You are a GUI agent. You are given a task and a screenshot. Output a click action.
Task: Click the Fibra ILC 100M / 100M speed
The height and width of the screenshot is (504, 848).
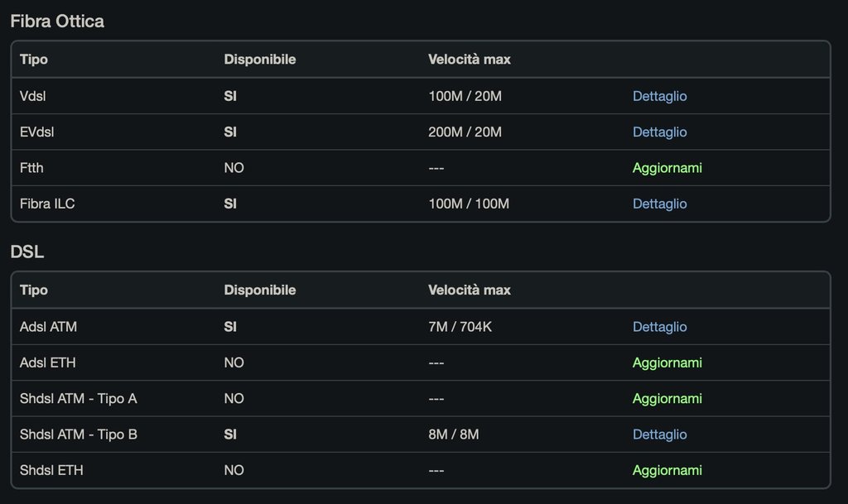click(469, 204)
